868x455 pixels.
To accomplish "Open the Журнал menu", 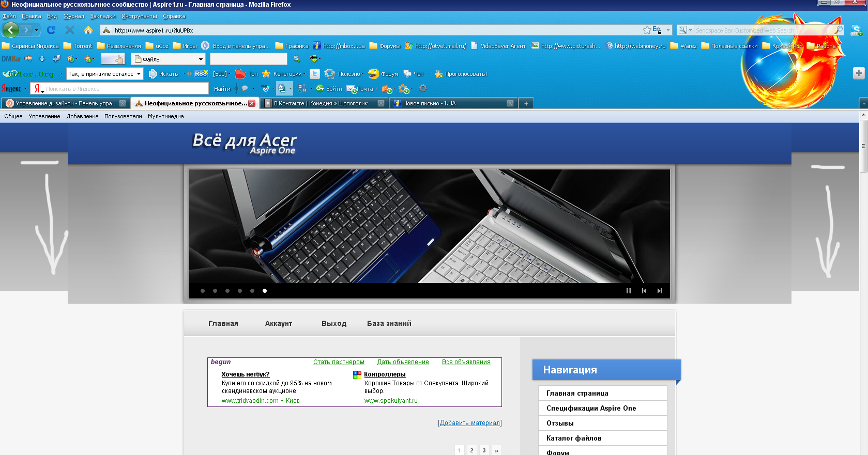I will tap(73, 16).
